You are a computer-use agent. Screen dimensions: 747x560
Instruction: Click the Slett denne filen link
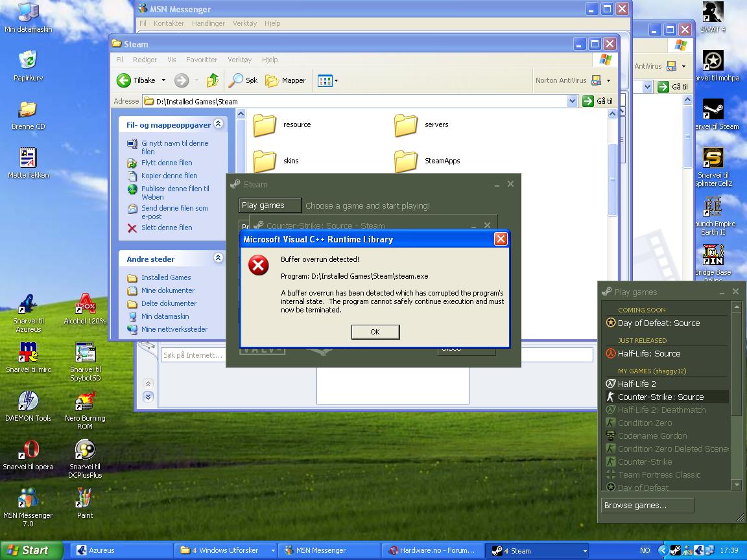coord(167,227)
